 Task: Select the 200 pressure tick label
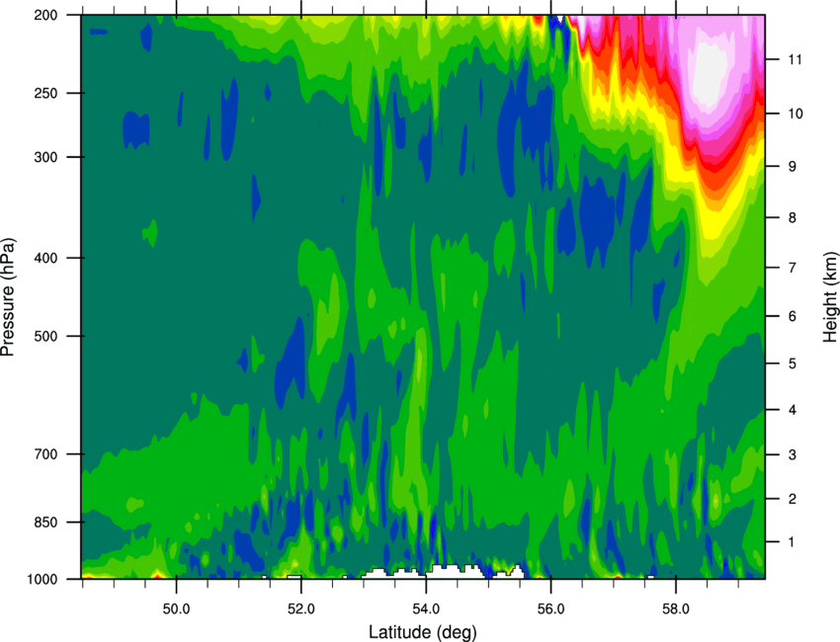46,15
